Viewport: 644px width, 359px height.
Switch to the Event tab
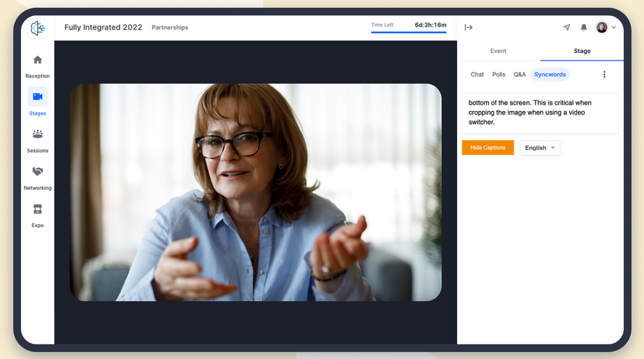(498, 51)
